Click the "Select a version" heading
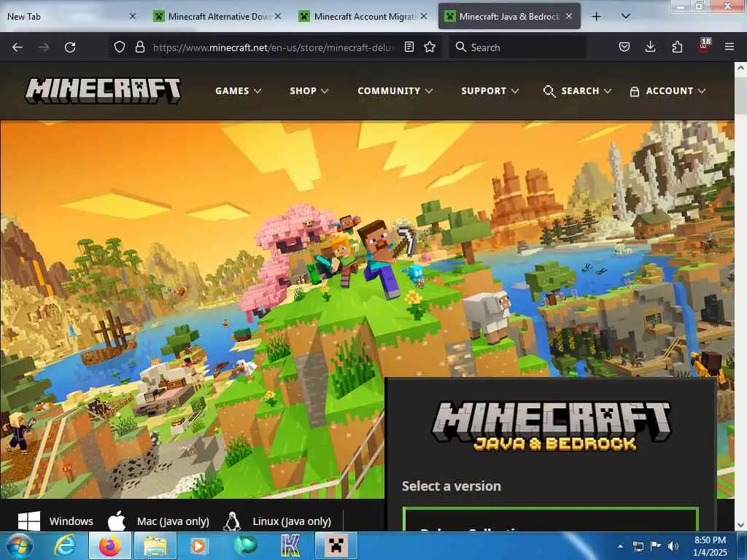 (x=451, y=486)
